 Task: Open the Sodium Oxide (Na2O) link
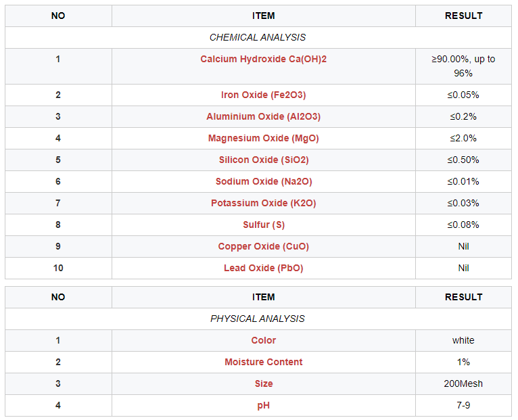pyautogui.click(x=263, y=181)
